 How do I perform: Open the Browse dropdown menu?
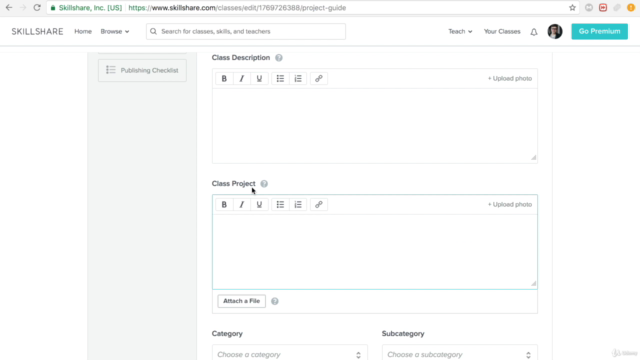coord(115,31)
